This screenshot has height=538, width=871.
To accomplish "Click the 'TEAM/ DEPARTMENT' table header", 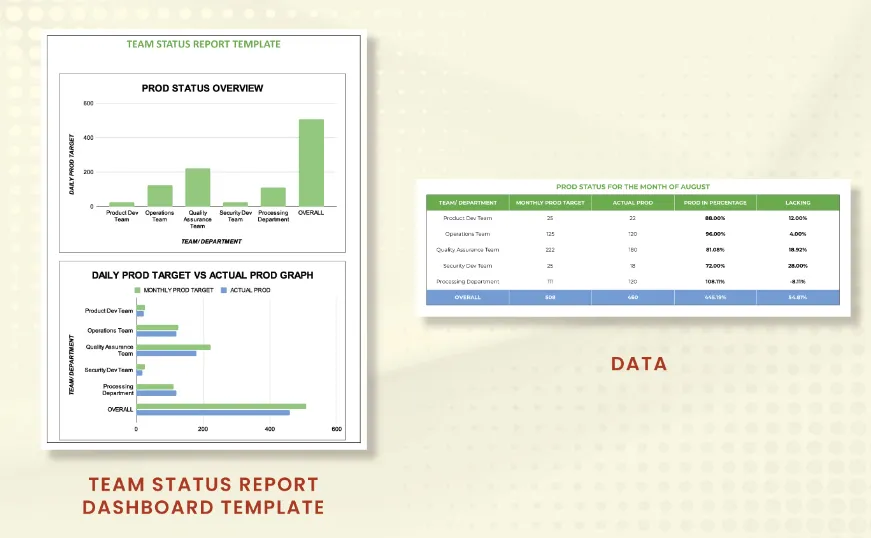I will (x=468, y=203).
